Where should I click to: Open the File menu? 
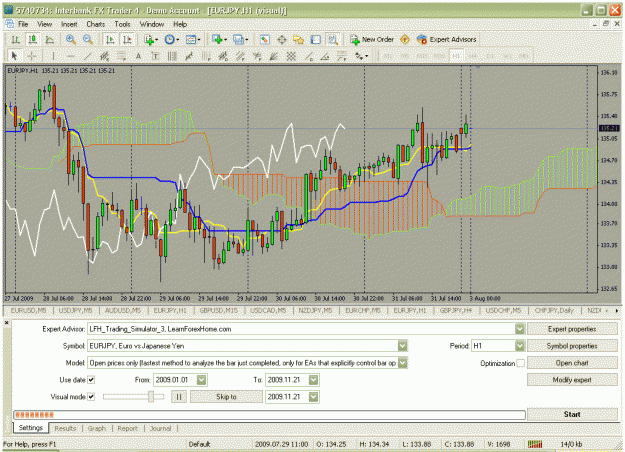coord(23,24)
